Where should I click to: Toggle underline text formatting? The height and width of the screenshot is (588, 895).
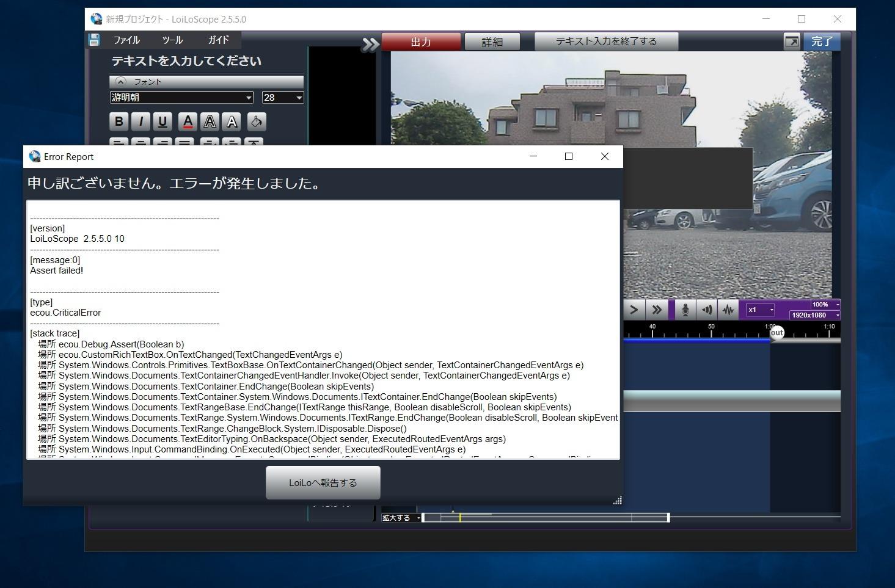tap(162, 121)
